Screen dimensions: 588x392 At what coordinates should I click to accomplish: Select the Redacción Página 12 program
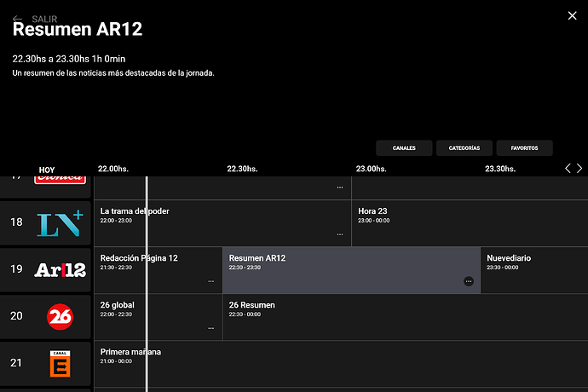tap(159, 270)
